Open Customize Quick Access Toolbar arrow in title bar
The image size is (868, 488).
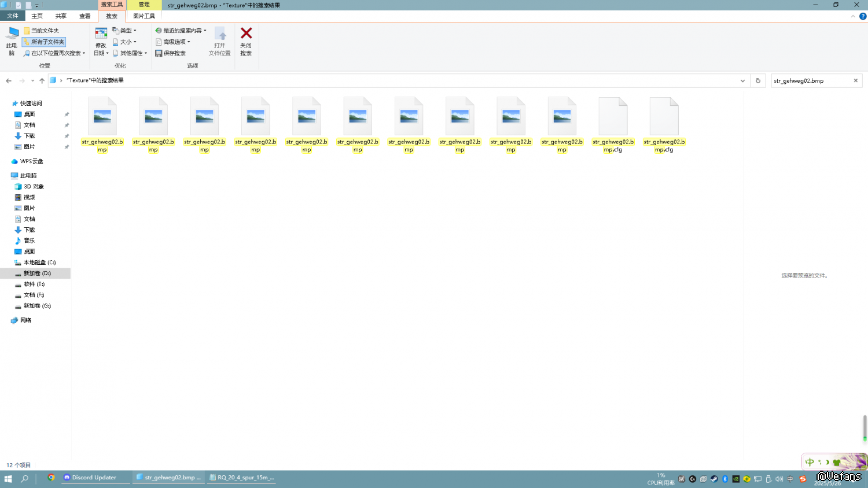37,5
